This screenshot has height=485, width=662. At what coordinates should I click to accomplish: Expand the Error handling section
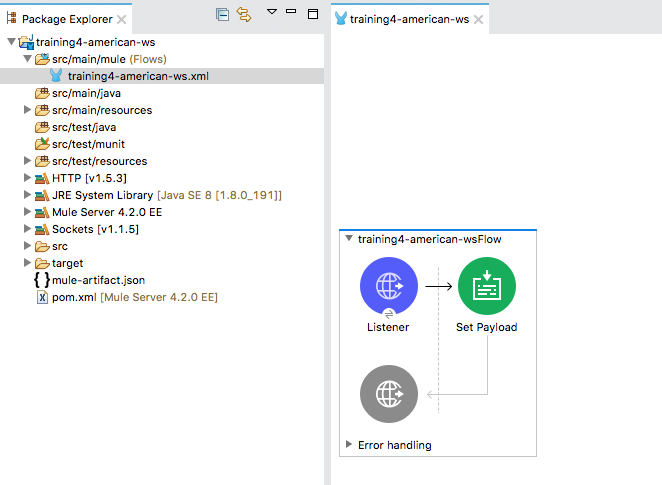point(349,444)
